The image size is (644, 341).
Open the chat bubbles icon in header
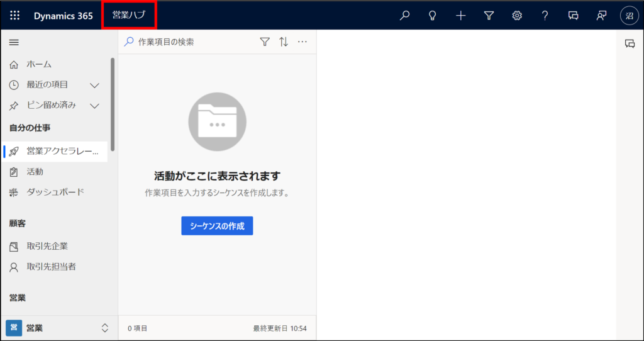574,16
